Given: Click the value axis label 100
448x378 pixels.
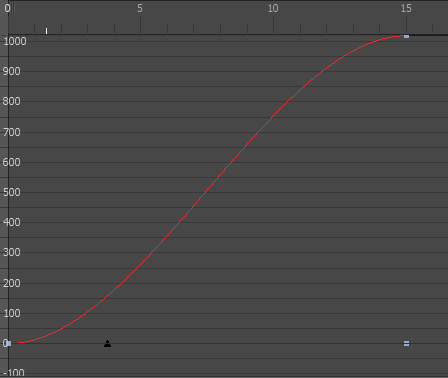Looking at the screenshot, I should click(x=11, y=313).
